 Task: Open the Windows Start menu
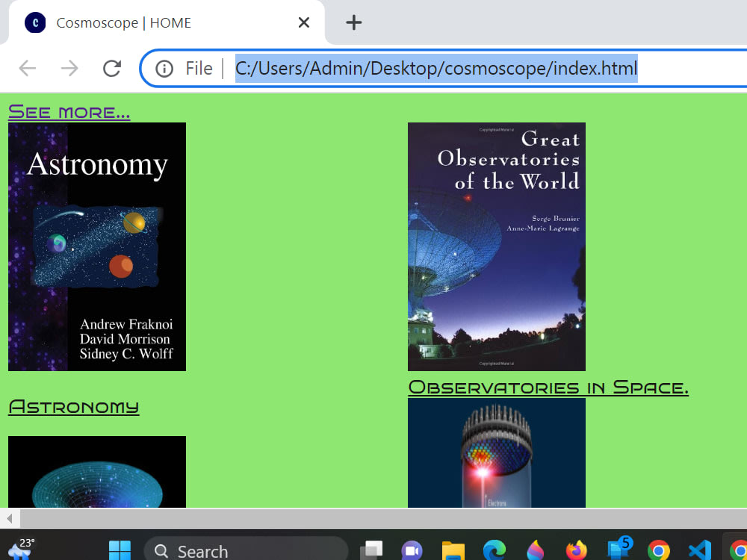coord(120,551)
